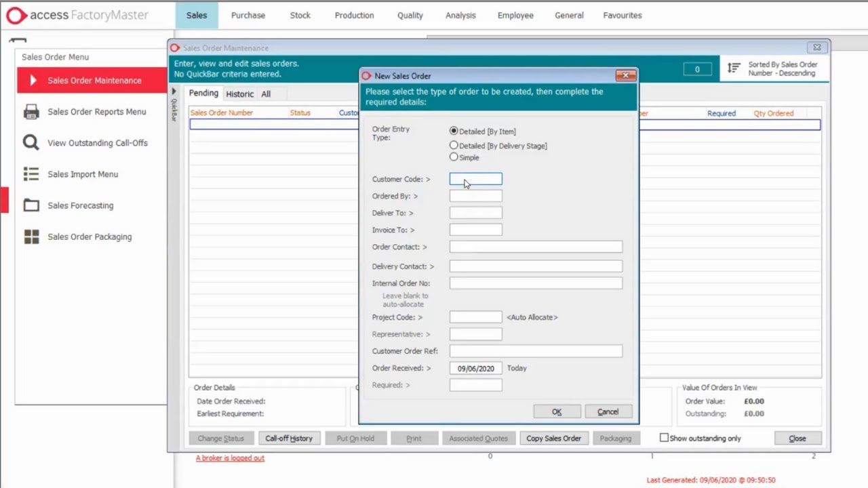This screenshot has width=868, height=488.
Task: Click the Associated Quotes button
Action: coord(478,438)
